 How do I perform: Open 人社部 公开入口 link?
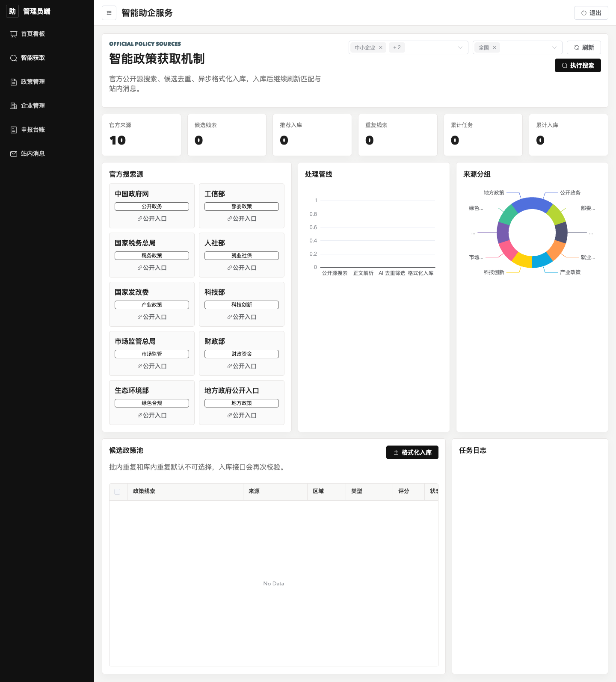[242, 268]
